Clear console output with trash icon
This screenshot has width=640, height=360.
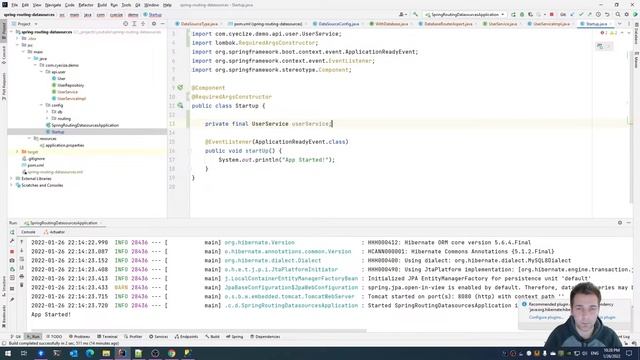tap(22, 285)
